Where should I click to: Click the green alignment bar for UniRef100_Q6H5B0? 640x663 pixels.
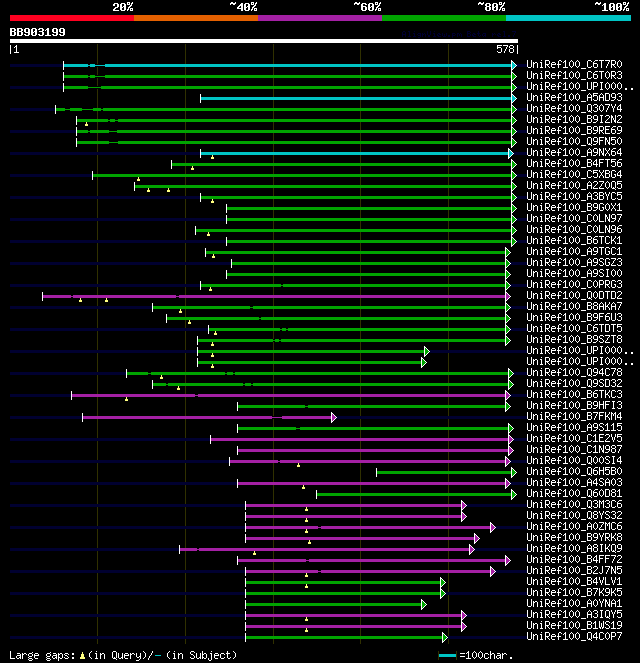click(444, 472)
